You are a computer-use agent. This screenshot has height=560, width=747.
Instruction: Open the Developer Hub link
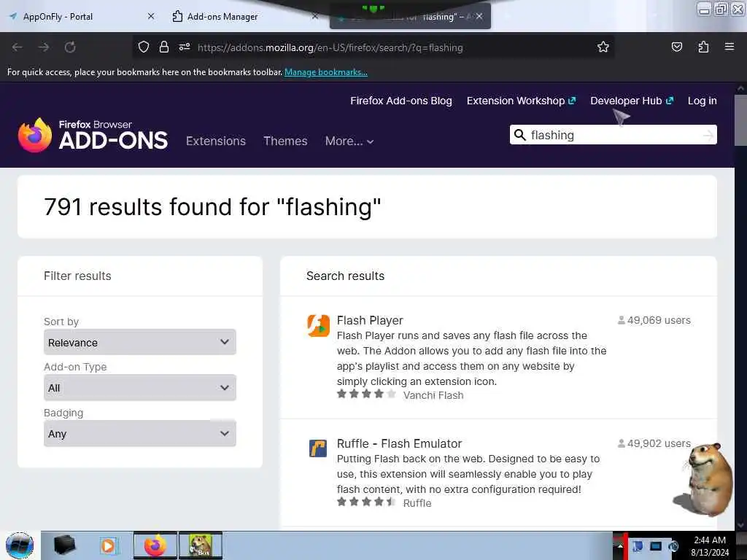pos(632,101)
